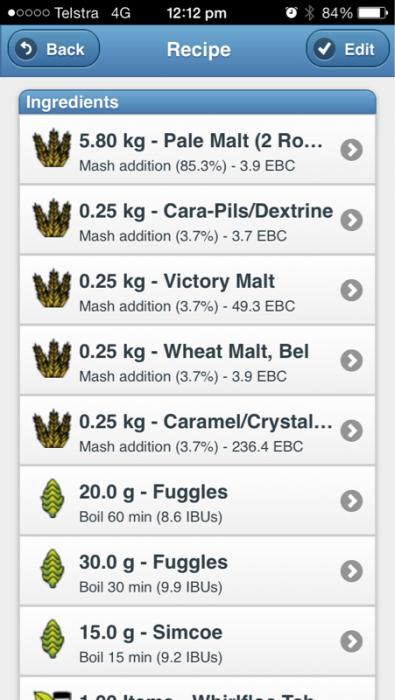Image resolution: width=395 pixels, height=700 pixels.
Task: Tap the grain icon beside Caramel/Crystal
Action: pyautogui.click(x=52, y=429)
